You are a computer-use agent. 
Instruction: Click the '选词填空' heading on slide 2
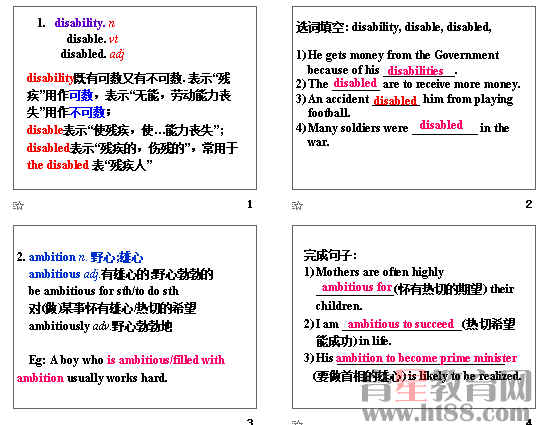coord(320,27)
